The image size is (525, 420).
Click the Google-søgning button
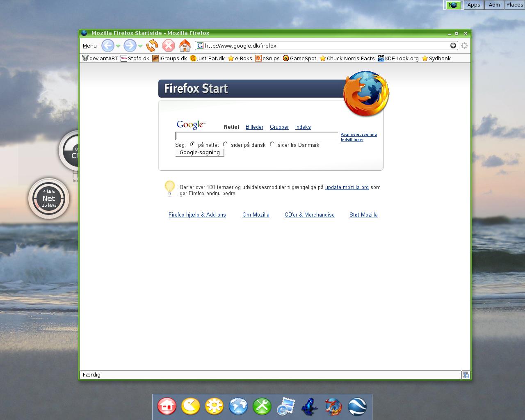200,153
